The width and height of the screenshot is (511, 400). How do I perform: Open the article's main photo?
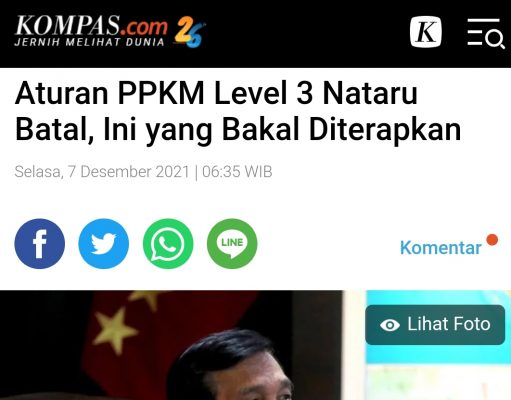pyautogui.click(x=255, y=345)
